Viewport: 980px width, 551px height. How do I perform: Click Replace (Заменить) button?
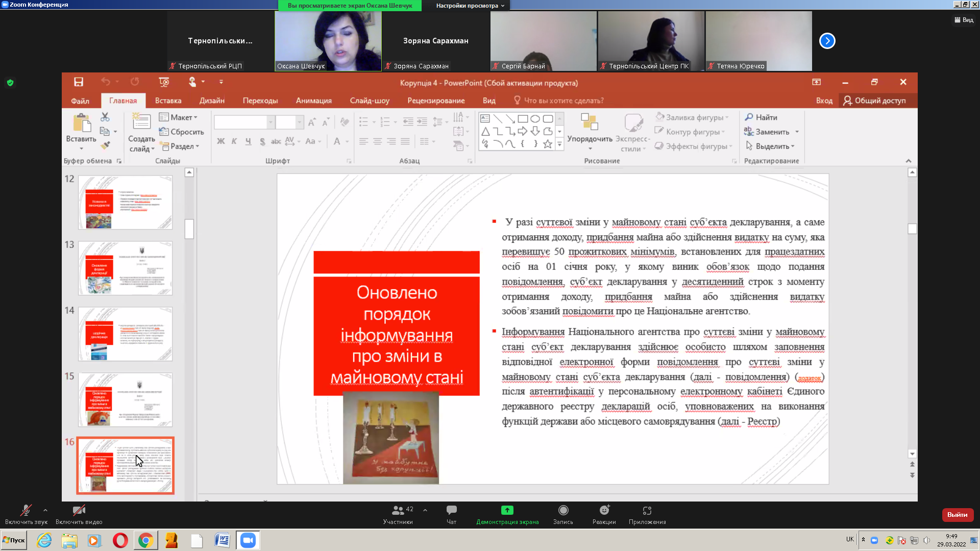click(x=767, y=132)
